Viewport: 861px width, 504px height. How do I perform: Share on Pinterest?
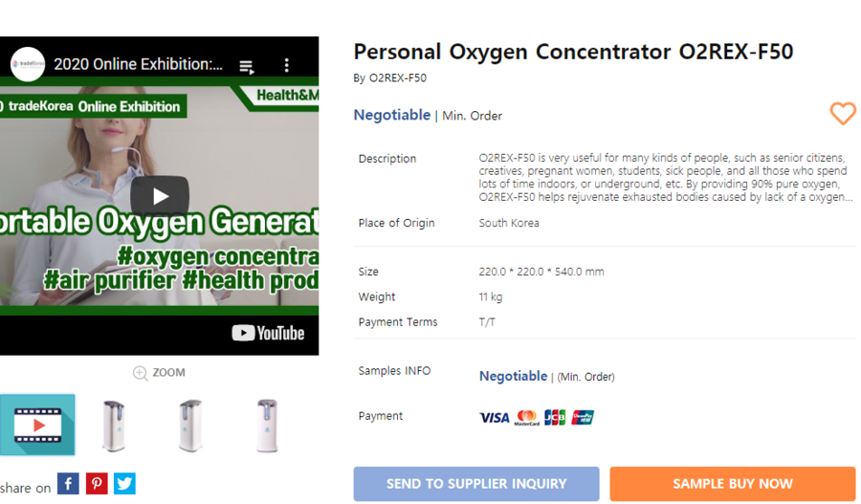click(97, 484)
